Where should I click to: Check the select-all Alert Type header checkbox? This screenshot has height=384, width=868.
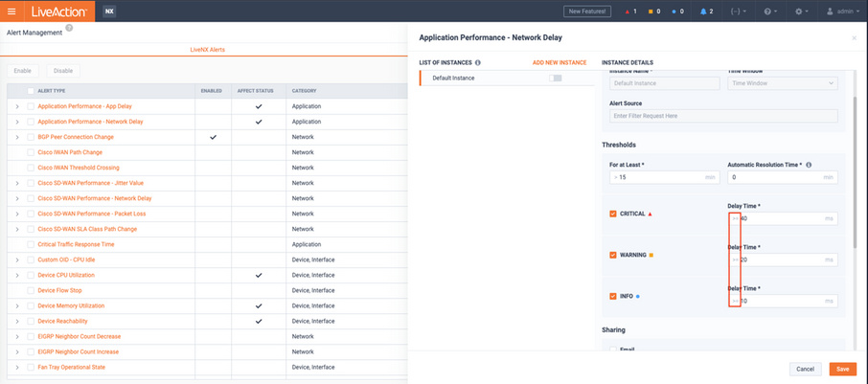pos(31,91)
